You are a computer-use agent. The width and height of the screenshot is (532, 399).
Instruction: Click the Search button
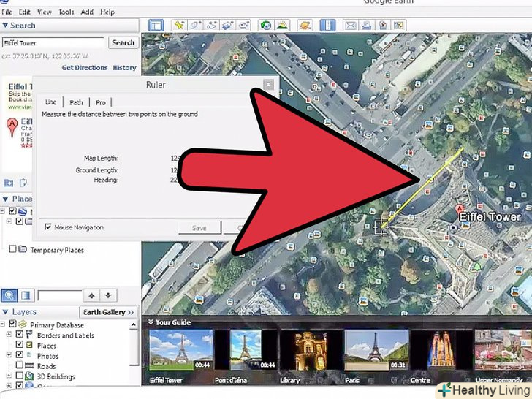click(x=123, y=42)
